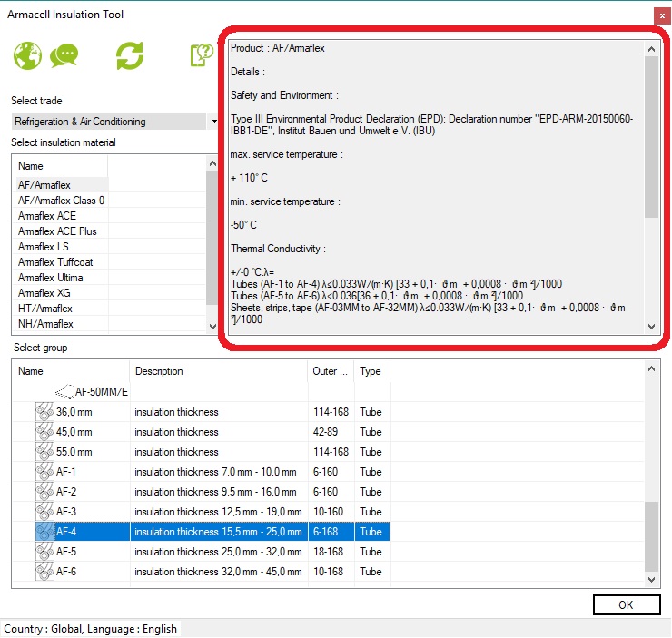Click the Country Global, Language English status text

coord(90,629)
